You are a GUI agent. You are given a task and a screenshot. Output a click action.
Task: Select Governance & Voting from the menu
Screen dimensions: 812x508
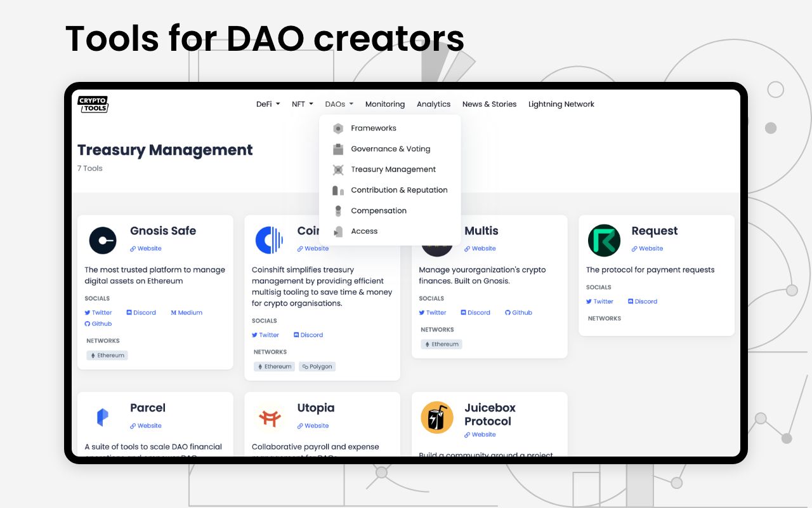(x=390, y=149)
